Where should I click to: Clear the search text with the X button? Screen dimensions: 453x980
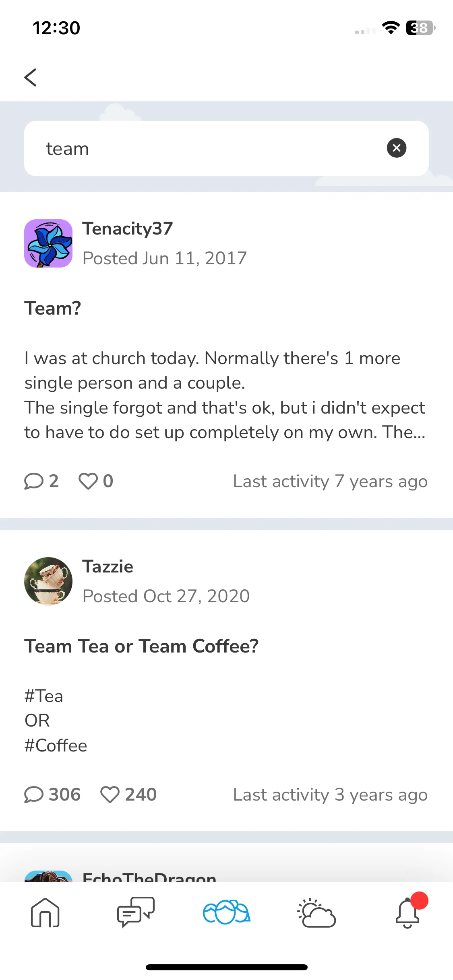click(x=396, y=148)
